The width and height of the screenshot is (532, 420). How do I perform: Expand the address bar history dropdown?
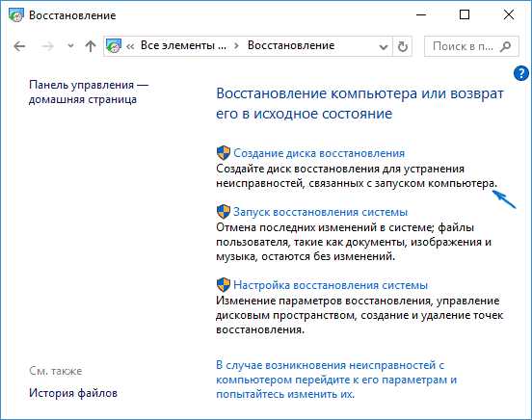pos(384,46)
